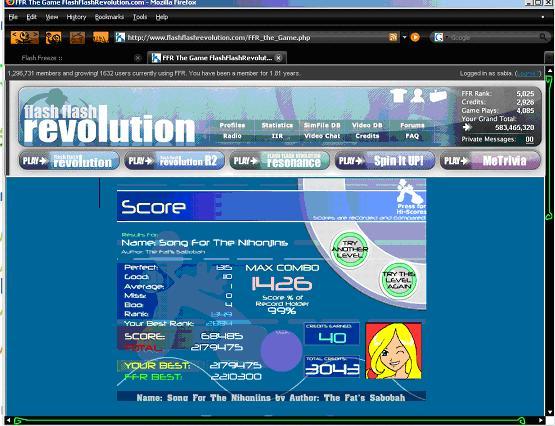Click the fourth orange toolbar icon

(101, 38)
